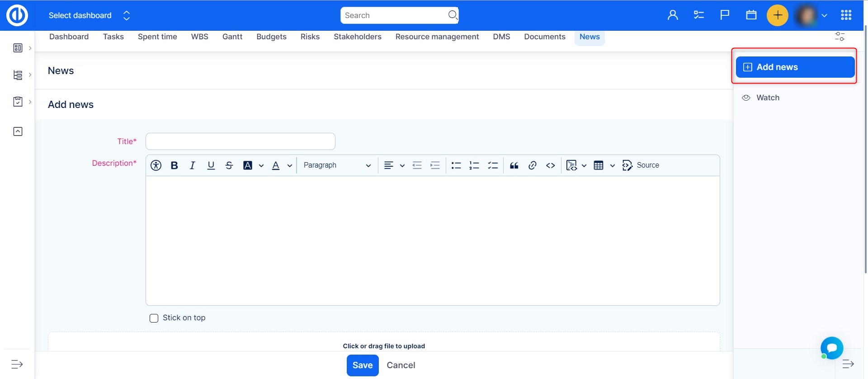Click the insert link icon

(532, 165)
